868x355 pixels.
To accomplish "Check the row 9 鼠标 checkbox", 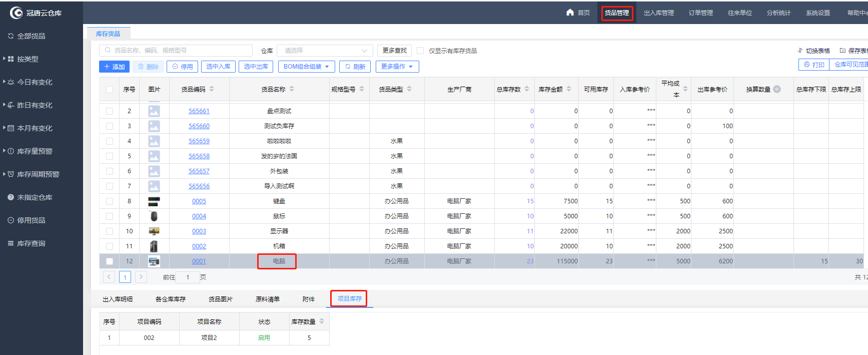I will (x=110, y=216).
